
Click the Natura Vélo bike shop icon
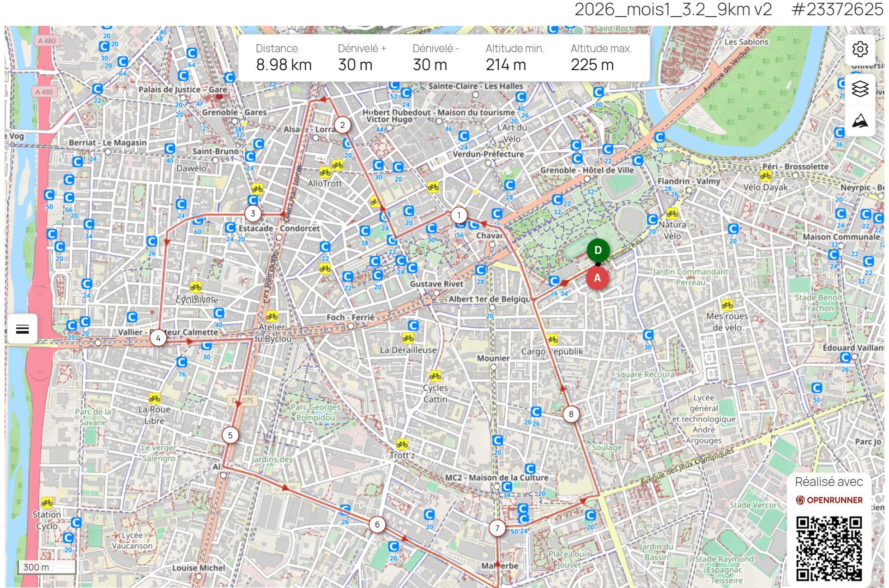pos(672,213)
